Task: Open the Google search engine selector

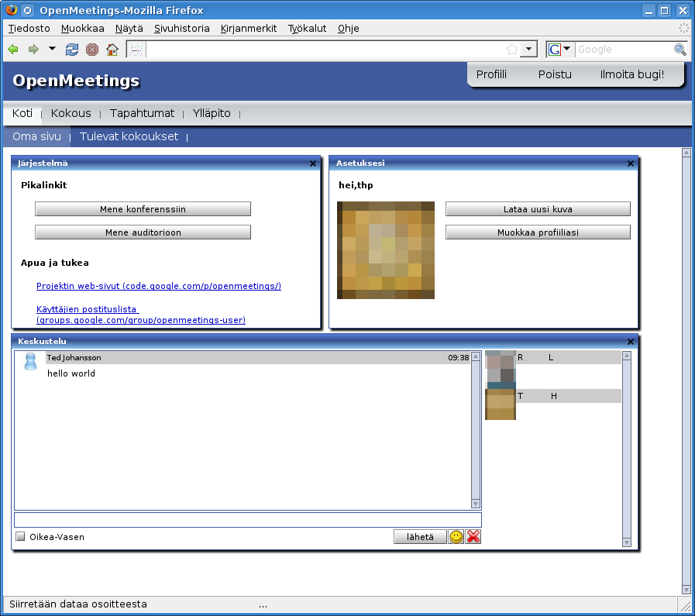Action: (x=560, y=49)
